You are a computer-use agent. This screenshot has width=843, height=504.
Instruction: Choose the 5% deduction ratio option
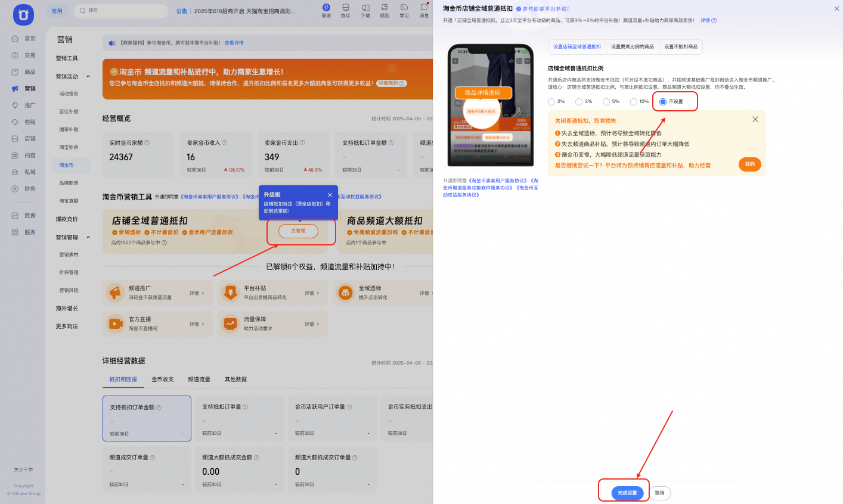point(606,102)
